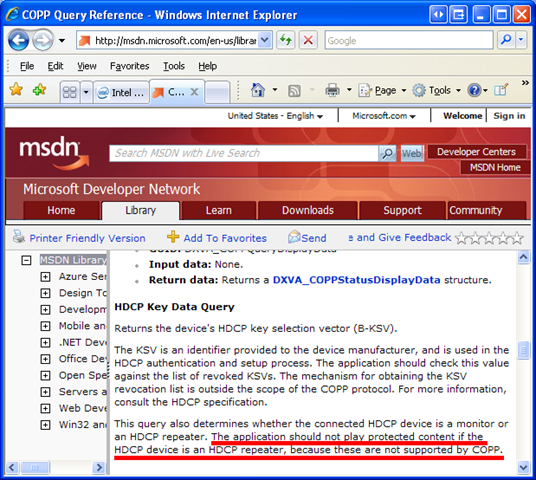Click the Send link
The height and width of the screenshot is (480, 536).
click(x=313, y=238)
